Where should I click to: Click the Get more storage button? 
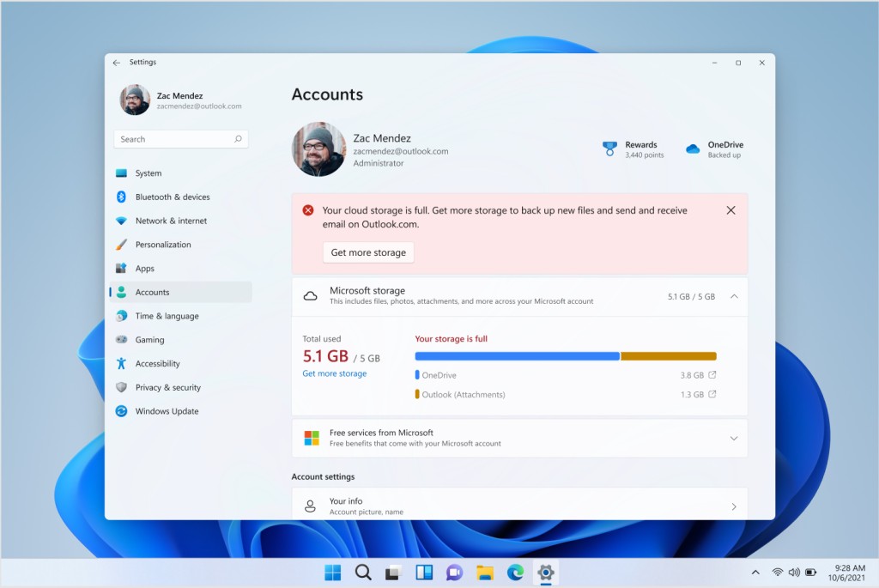(x=367, y=252)
